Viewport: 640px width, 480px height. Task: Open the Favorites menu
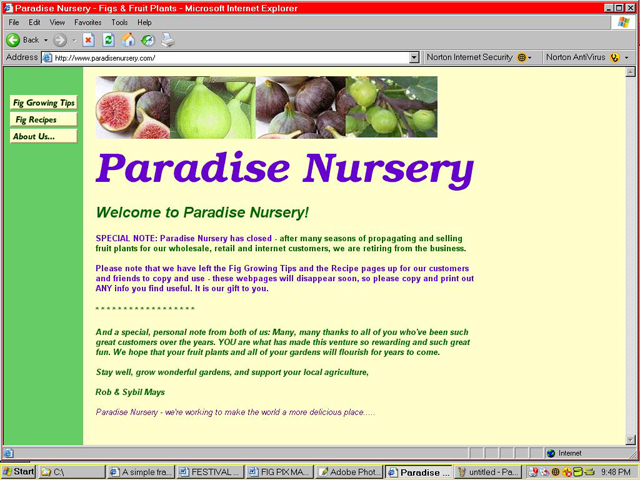point(88,22)
